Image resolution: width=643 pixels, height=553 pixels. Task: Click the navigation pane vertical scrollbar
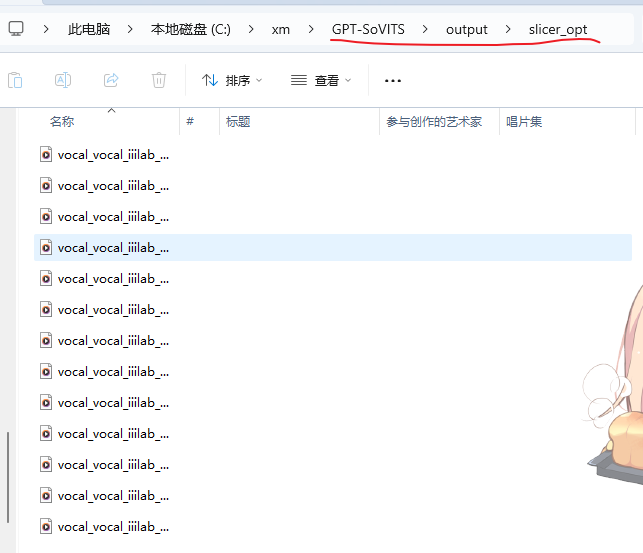click(8, 477)
